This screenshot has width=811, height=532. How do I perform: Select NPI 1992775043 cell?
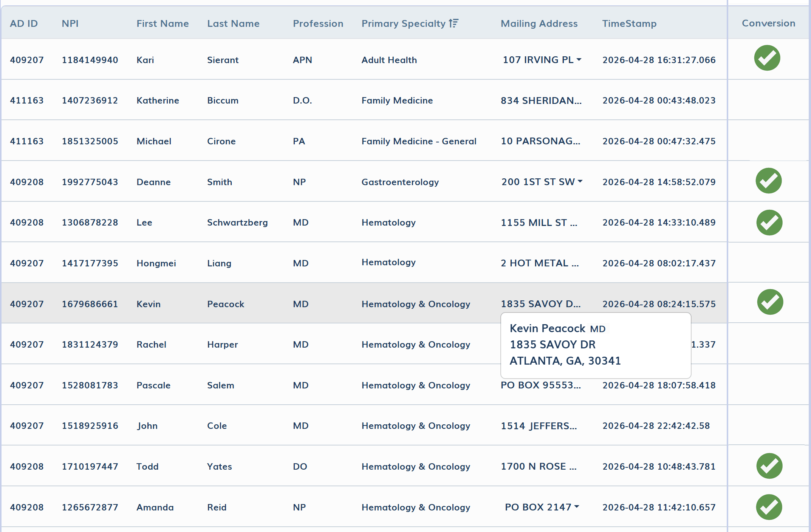(90, 182)
